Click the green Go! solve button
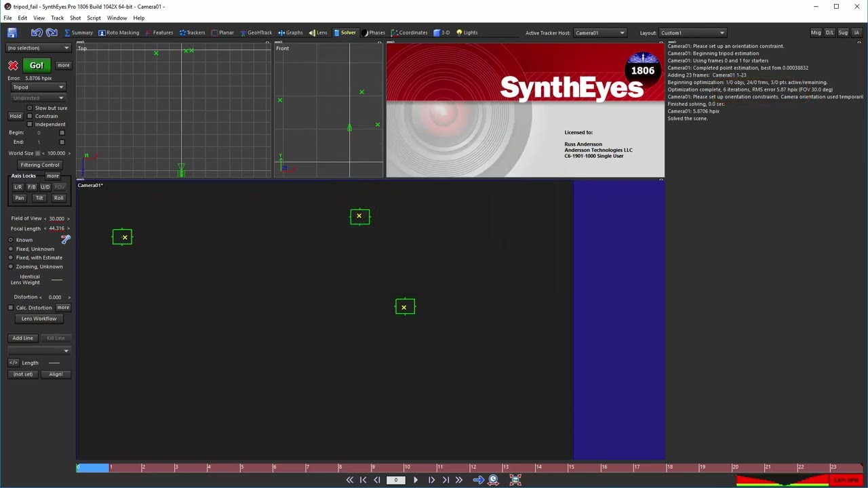This screenshot has height=488, width=868. coord(37,65)
